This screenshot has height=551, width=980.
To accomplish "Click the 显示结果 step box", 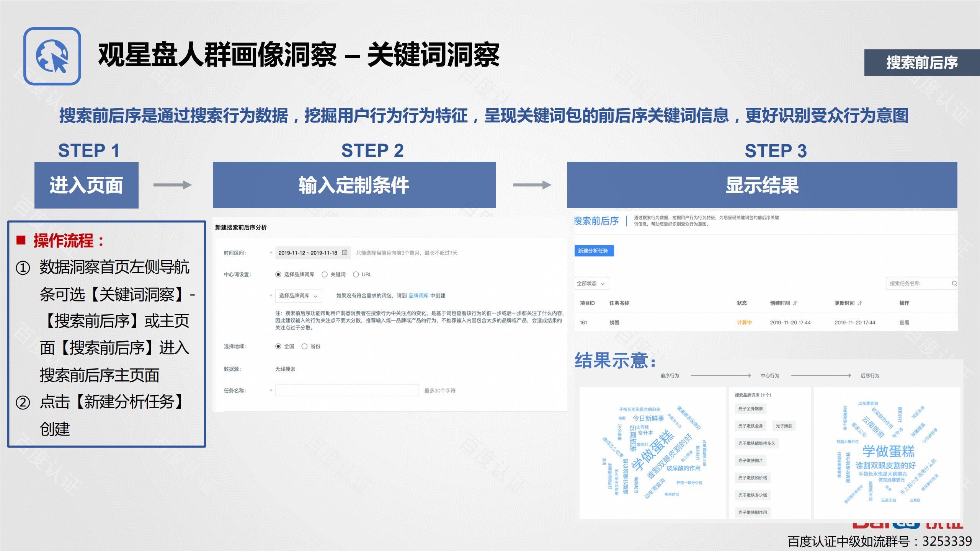I will click(x=762, y=185).
